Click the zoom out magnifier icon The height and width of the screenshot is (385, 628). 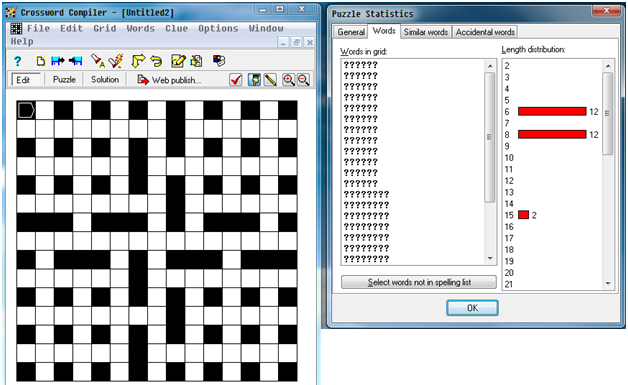(304, 80)
